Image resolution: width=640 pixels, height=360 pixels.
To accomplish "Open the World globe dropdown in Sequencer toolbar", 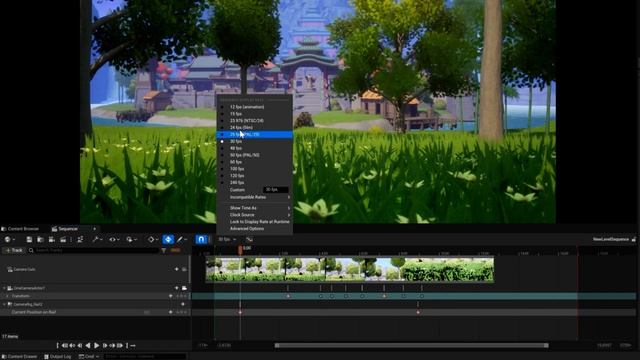I will (x=10, y=240).
